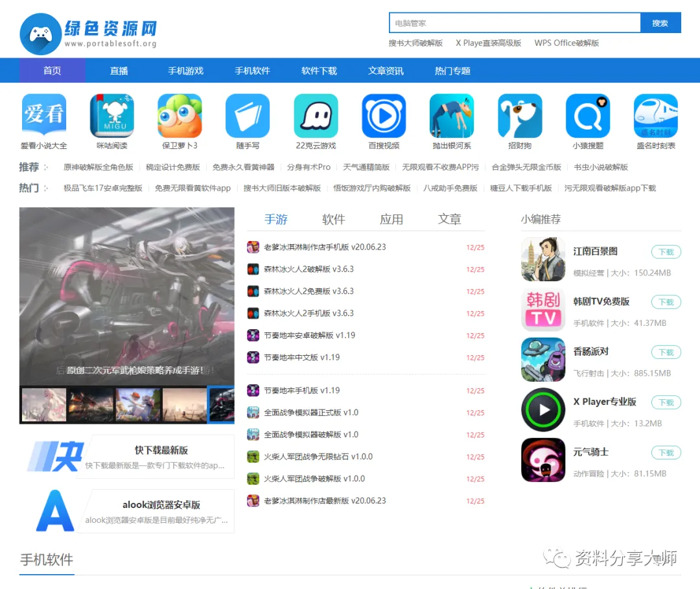This screenshot has height=589, width=700.
Task: Open the 招财狗 dog icon
Action: point(520,115)
